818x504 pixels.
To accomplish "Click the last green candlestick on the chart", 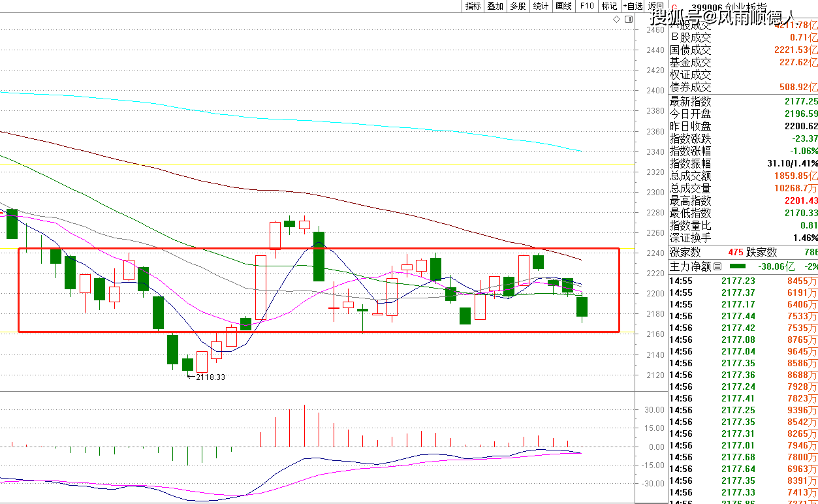I will [582, 307].
